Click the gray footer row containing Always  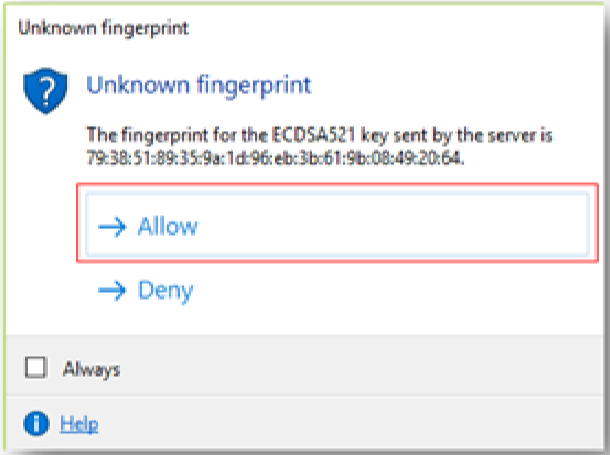[x=305, y=367]
